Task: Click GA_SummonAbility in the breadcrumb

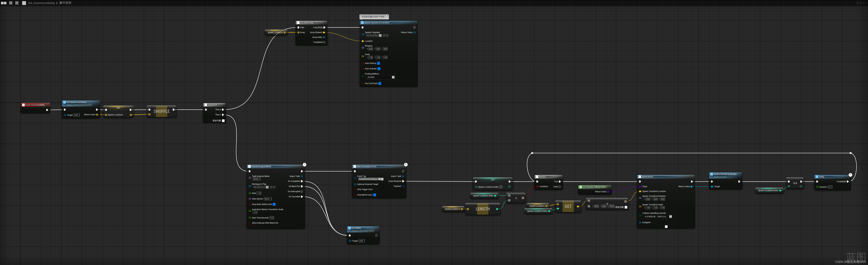Action: click(41, 3)
